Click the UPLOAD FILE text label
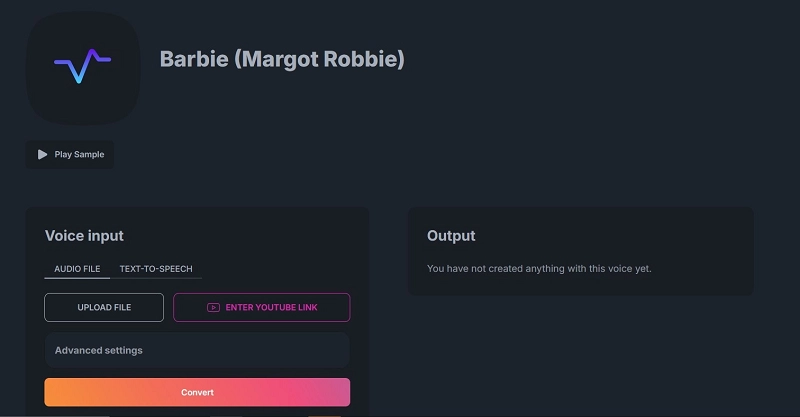 104,308
